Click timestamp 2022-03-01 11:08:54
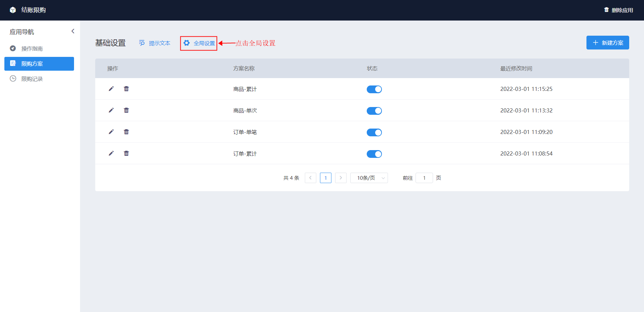Screen dimensions: 644x312 [x=526, y=153]
